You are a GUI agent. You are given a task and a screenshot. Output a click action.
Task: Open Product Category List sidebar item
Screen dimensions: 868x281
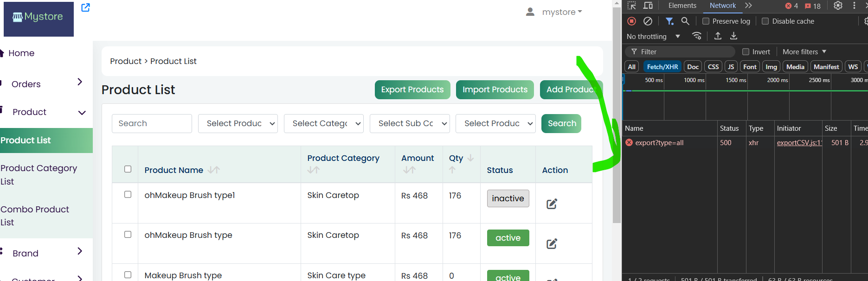[x=39, y=175]
